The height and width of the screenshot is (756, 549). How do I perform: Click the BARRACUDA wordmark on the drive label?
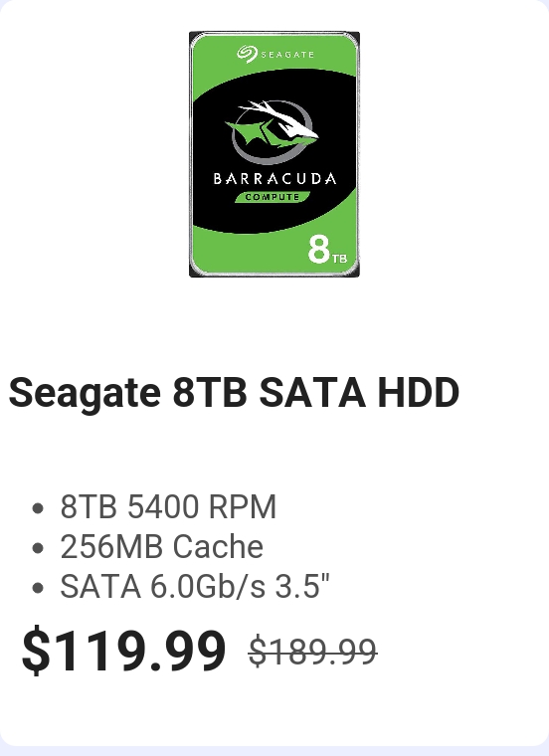[274, 179]
